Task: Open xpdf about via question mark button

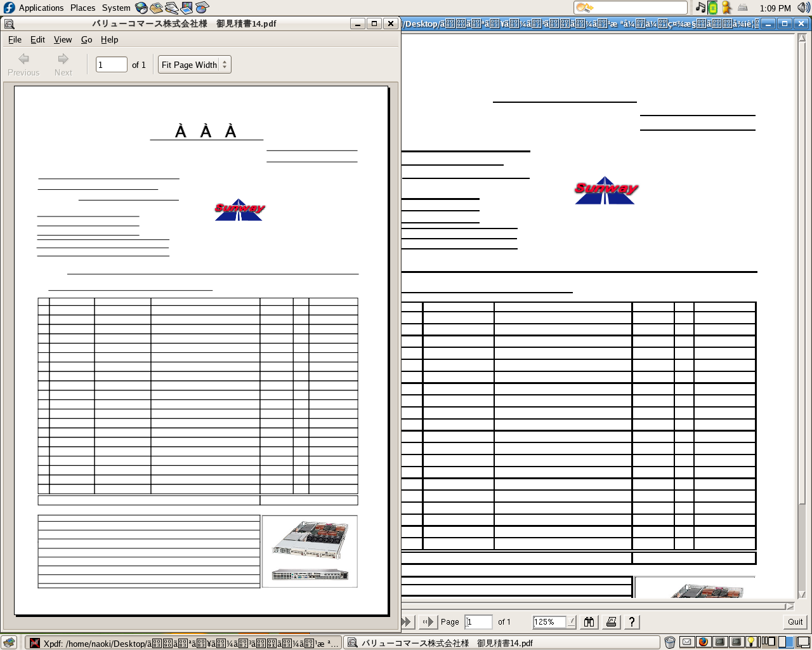Action: point(632,622)
